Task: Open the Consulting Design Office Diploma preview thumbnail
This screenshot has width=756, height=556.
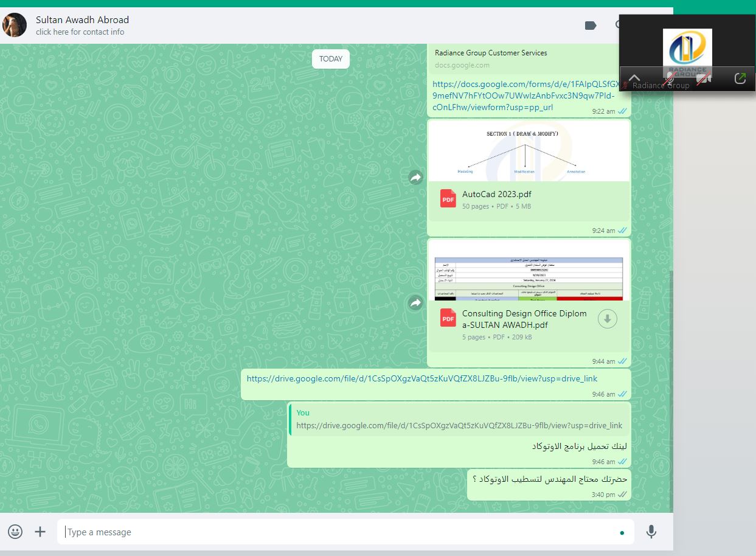Action: [529, 271]
